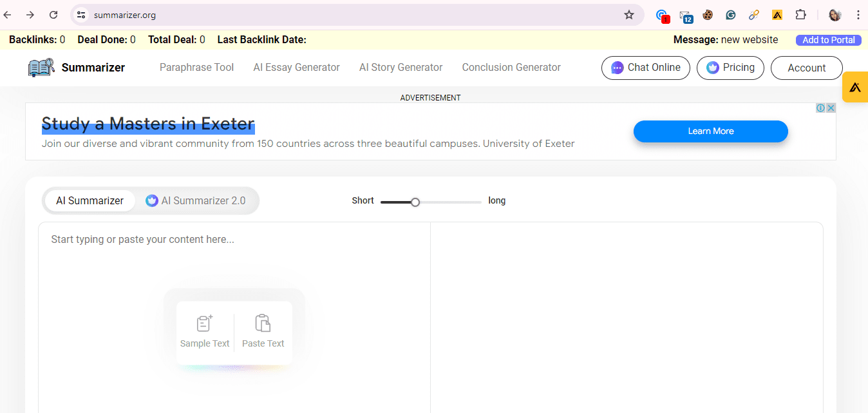Open the chain link extension icon

pyautogui.click(x=753, y=15)
